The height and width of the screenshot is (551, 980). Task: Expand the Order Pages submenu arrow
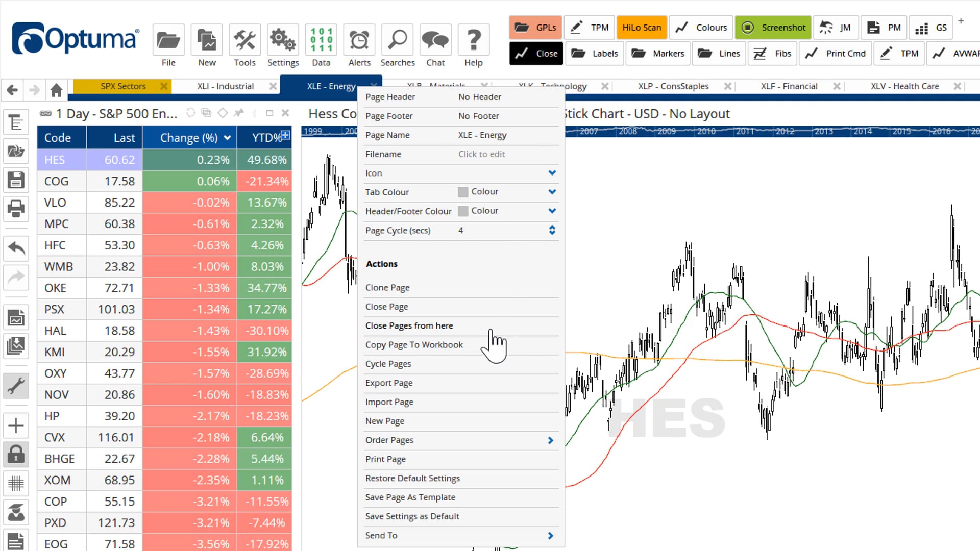[550, 440]
